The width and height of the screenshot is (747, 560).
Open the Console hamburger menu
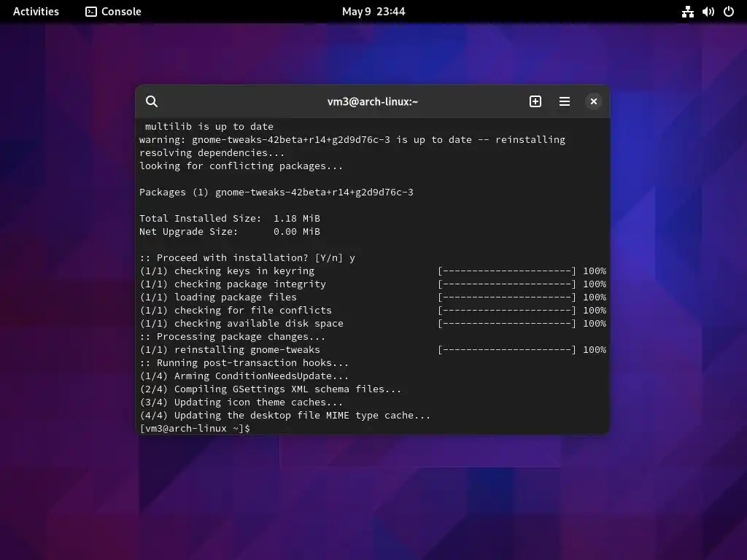point(564,101)
